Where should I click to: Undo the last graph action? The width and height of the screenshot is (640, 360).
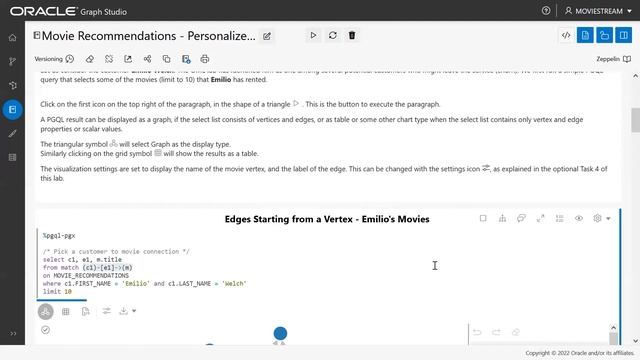477,332
